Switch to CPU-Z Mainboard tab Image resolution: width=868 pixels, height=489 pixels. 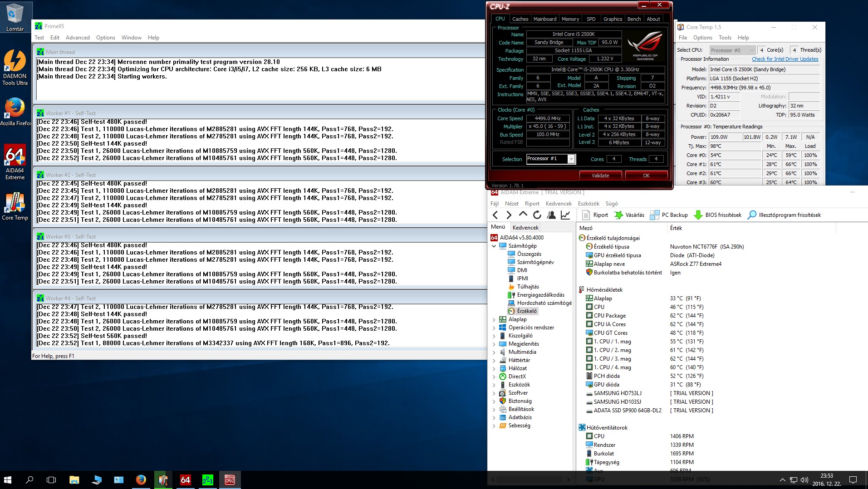[x=545, y=19]
